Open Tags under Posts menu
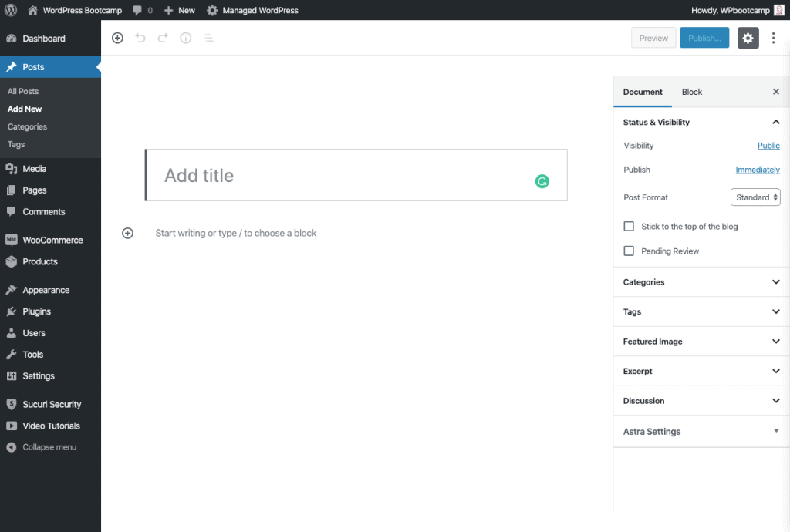This screenshot has height=532, width=790. (x=16, y=144)
